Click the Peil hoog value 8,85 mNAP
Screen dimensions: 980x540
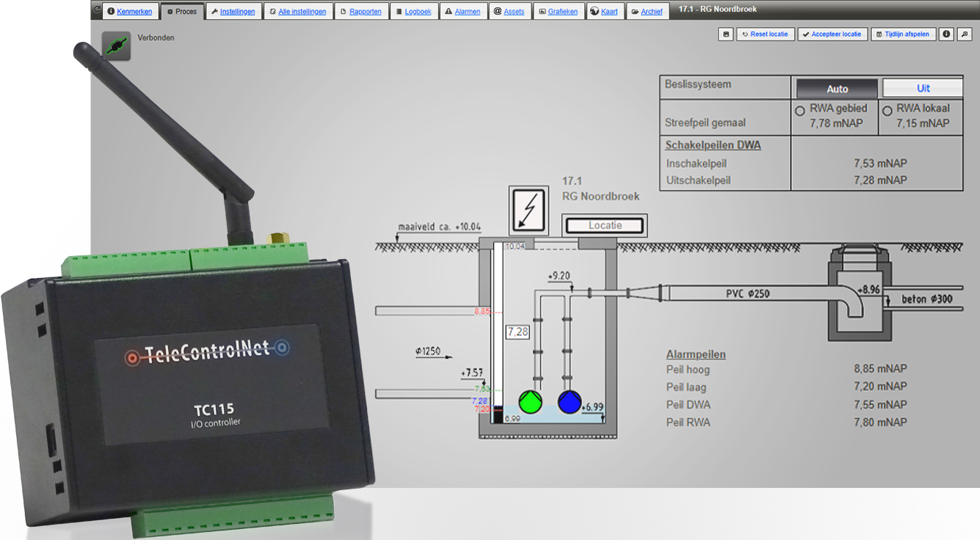coord(880,369)
